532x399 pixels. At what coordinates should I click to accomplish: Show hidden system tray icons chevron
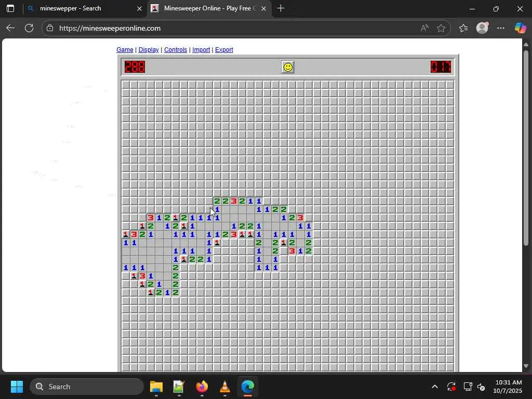coord(435,387)
